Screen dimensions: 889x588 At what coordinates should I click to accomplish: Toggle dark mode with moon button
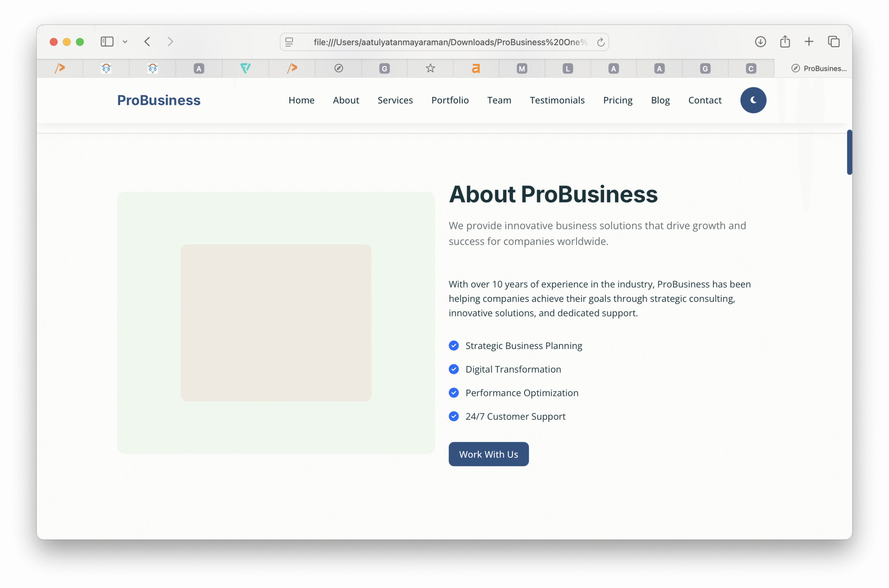(x=753, y=100)
